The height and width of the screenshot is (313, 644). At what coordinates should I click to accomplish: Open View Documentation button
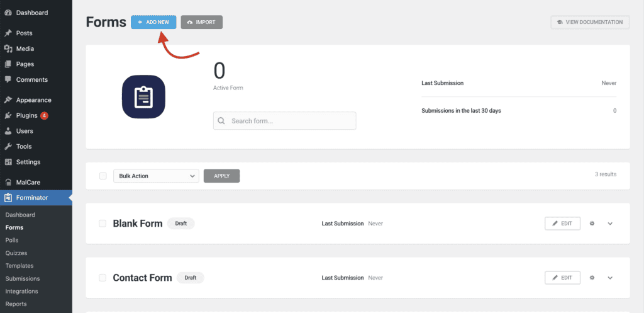pyautogui.click(x=590, y=22)
